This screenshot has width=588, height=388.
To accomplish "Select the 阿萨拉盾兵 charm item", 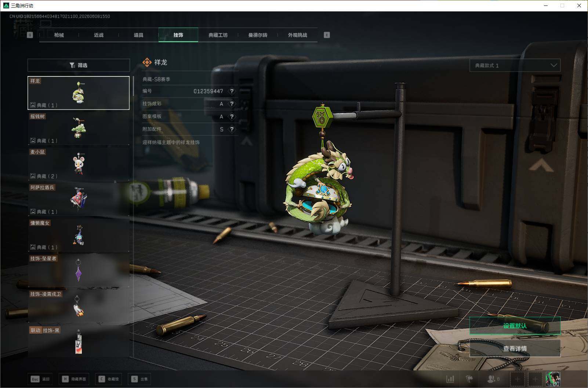I will [79, 200].
